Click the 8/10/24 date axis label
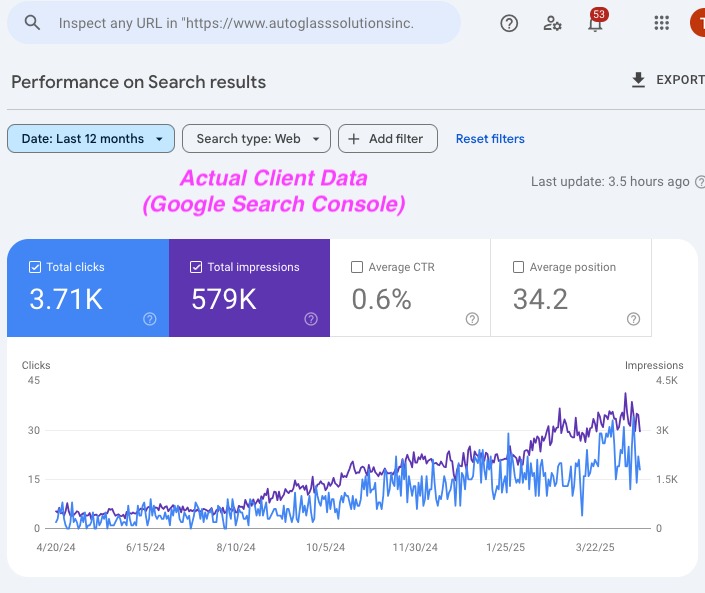Viewport: 705px width, 593px height. coord(236,547)
